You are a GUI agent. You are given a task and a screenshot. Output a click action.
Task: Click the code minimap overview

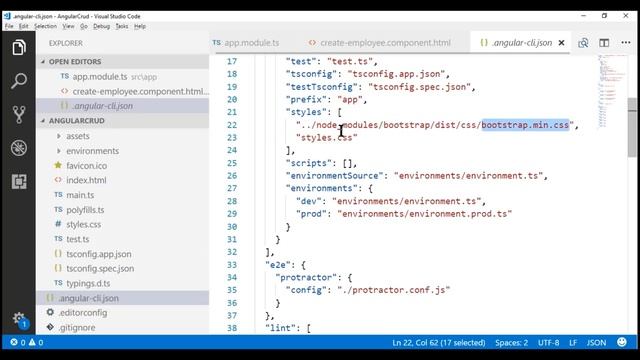click(611, 92)
